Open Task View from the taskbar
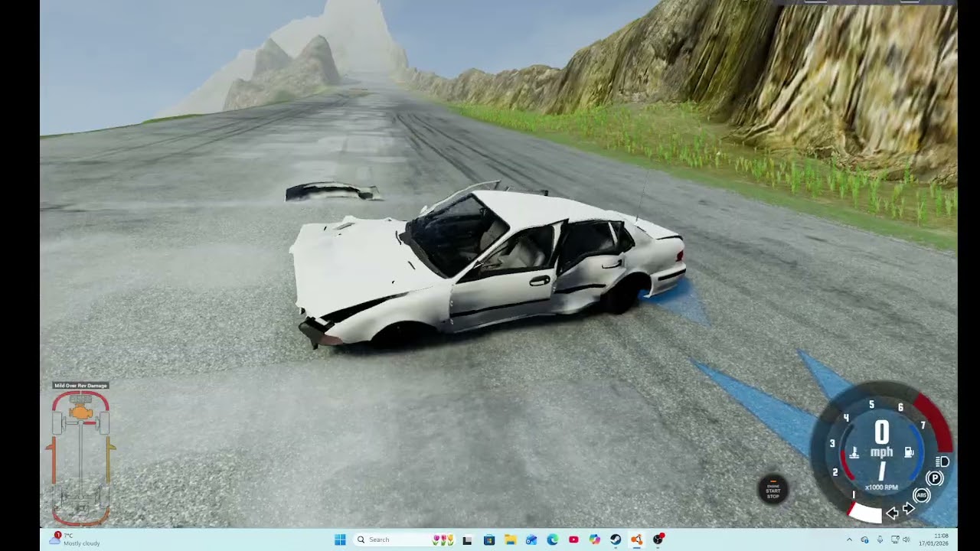 [x=467, y=540]
